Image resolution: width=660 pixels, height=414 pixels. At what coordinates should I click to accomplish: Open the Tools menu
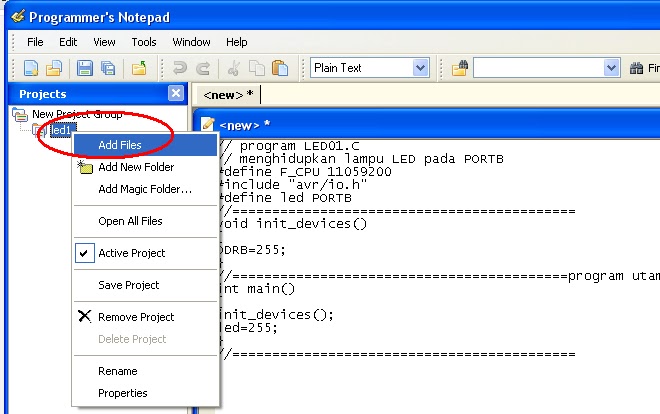click(x=144, y=42)
